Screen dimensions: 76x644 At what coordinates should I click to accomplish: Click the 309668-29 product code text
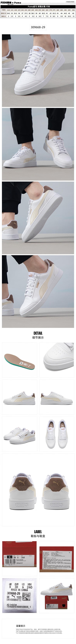pyautogui.click(x=38, y=27)
